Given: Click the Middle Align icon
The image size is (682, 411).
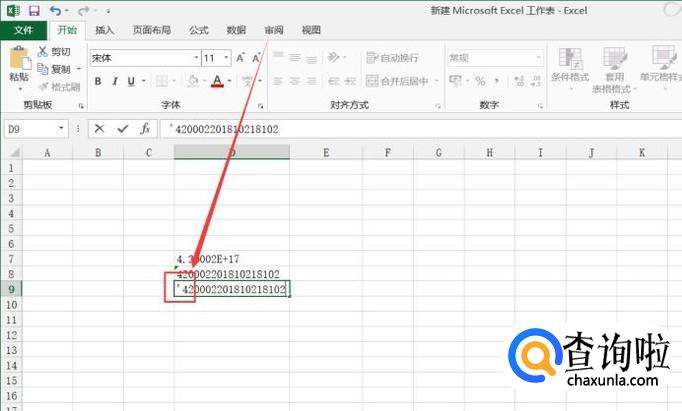Looking at the screenshot, I should [295, 57].
